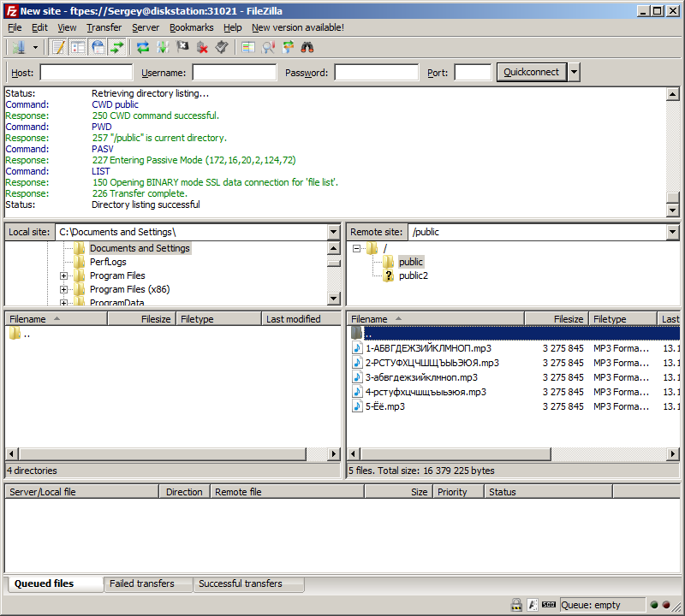Select Documents and Settings in local tree

point(140,248)
